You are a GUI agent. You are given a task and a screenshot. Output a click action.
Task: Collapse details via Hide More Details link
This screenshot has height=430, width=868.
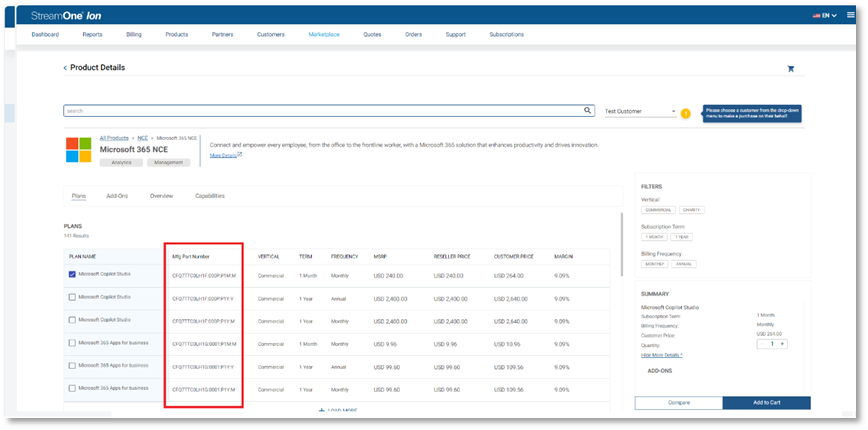point(662,355)
